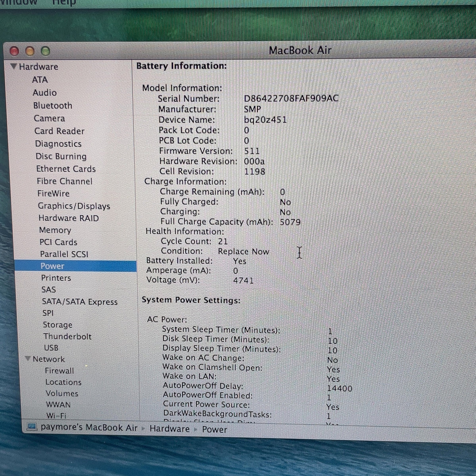Click the Cell Revision value 1198

pos(255,172)
